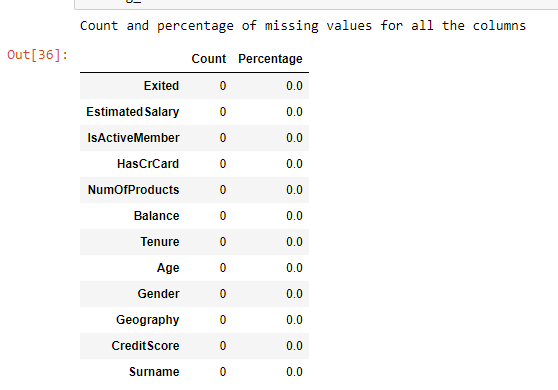The image size is (558, 390).
Task: Click the Age row label
Action: point(168,268)
